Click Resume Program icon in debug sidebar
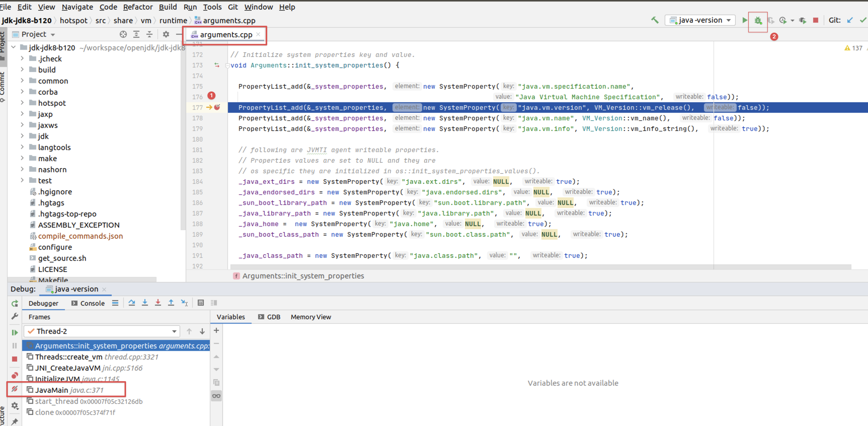Viewport: 868px width, 426px height. click(15, 332)
